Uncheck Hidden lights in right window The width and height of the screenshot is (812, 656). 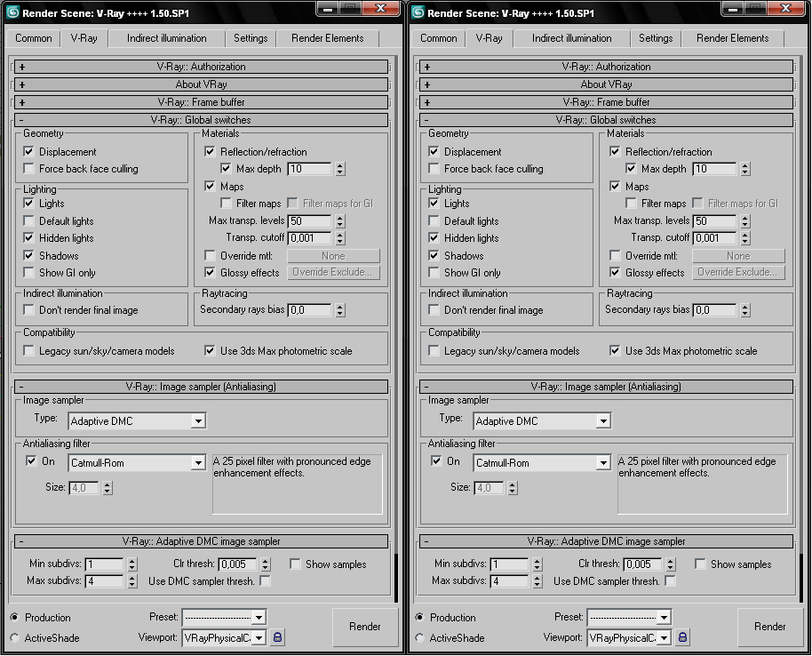pyautogui.click(x=434, y=238)
